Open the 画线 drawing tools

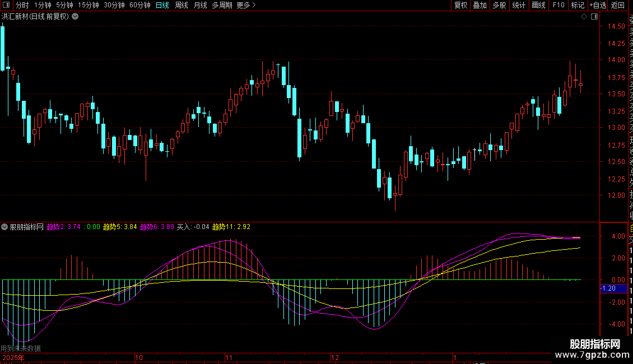(x=538, y=5)
